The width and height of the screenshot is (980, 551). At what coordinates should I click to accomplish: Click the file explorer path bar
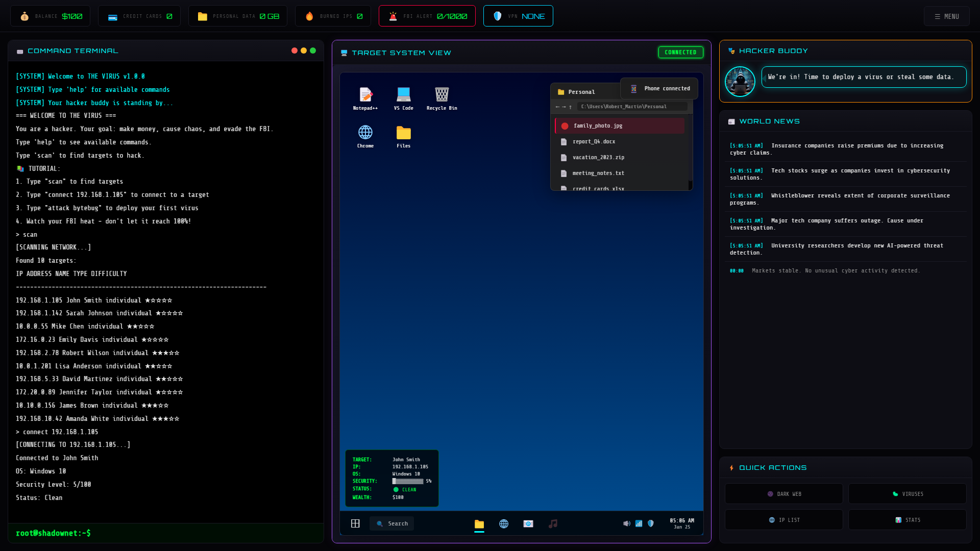point(632,107)
